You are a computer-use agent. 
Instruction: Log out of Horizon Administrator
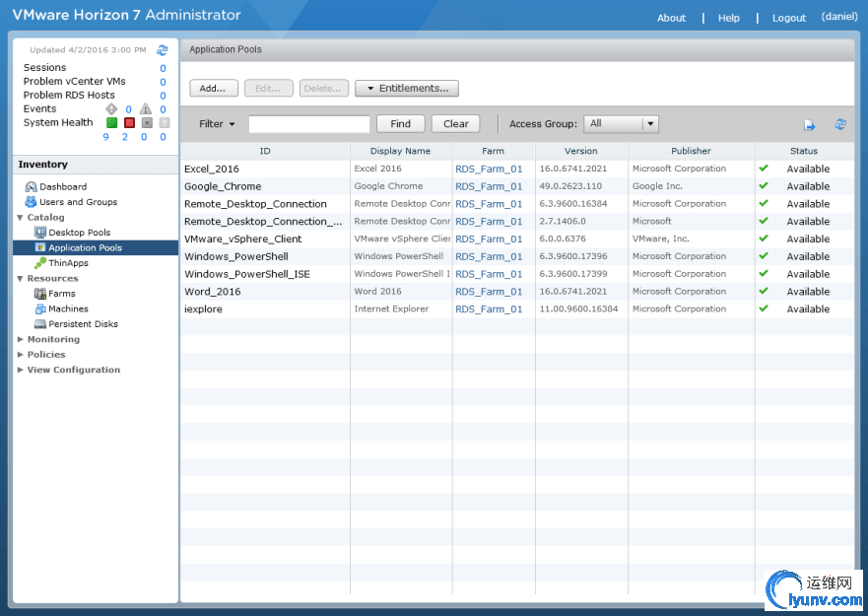click(x=789, y=18)
